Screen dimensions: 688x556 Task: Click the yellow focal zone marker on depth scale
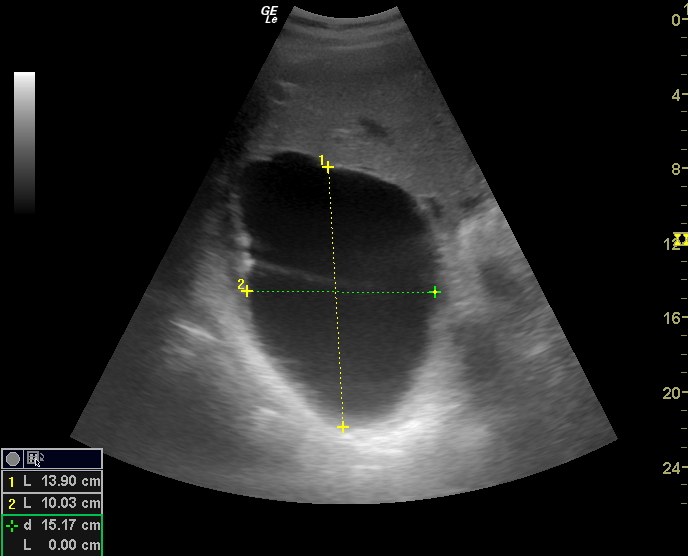coord(681,239)
